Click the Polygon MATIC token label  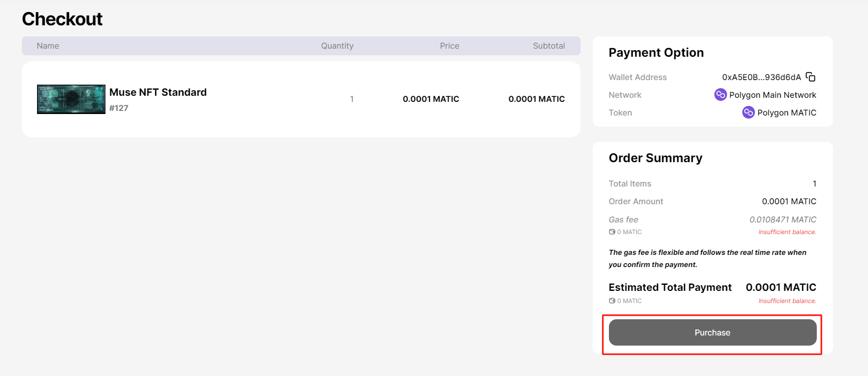point(786,112)
